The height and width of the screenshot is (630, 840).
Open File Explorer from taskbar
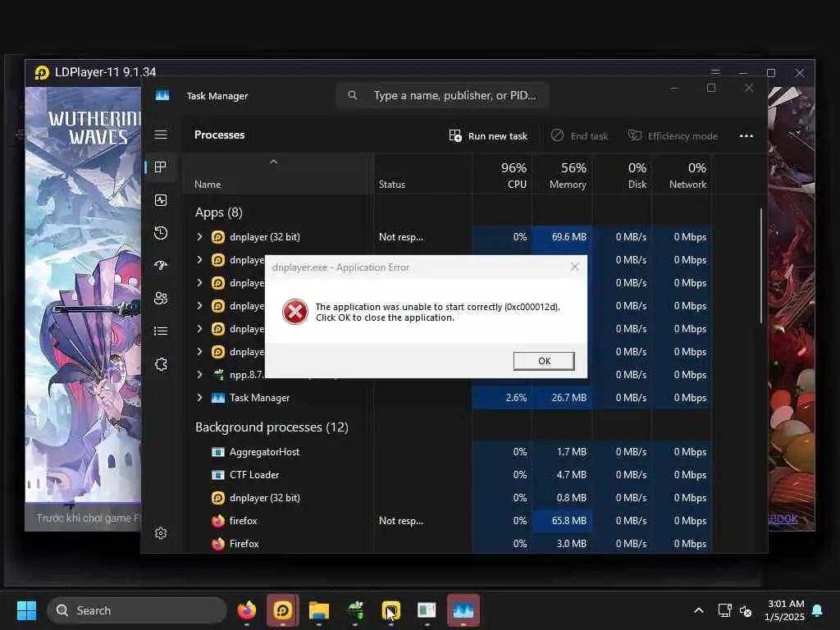[x=319, y=610]
